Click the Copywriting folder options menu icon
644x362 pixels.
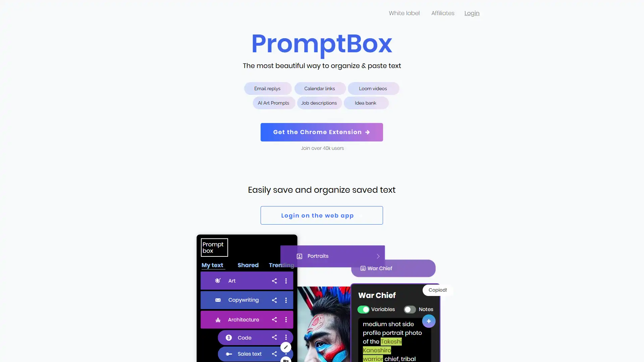pos(286,300)
